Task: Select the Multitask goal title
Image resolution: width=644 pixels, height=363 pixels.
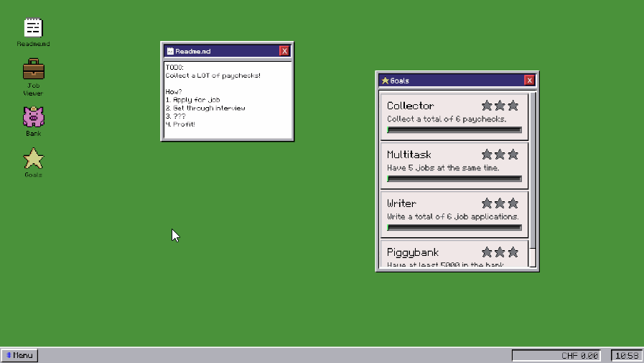Action: tap(409, 155)
